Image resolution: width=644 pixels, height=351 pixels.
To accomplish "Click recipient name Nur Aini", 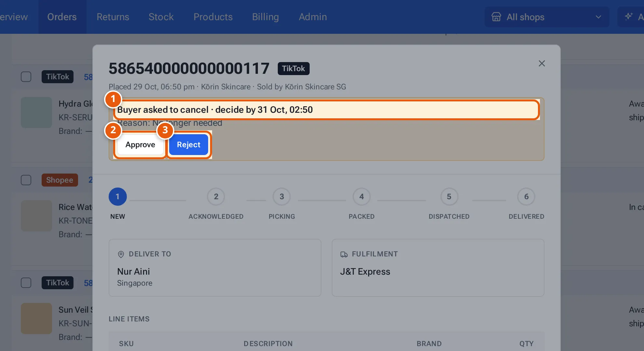I will 134,271.
